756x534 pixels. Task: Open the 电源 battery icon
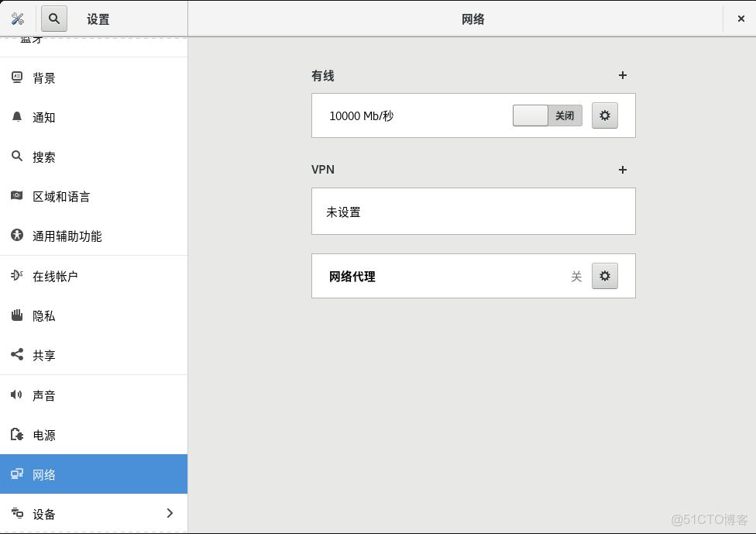point(17,435)
